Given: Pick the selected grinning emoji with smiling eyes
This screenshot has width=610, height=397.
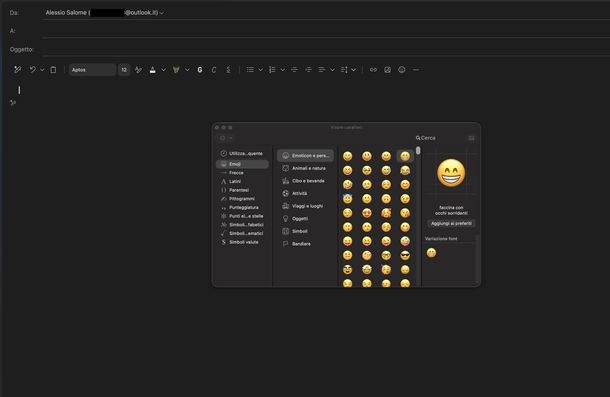Looking at the screenshot, I should 405,156.
